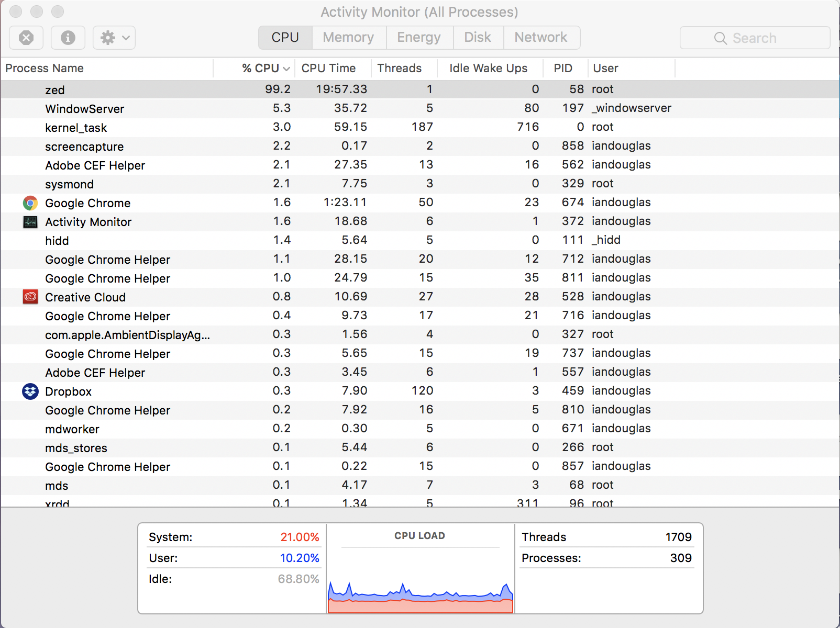Select Google Chrome Helper with PID 712
Screen dimensions: 840x628
[420, 259]
